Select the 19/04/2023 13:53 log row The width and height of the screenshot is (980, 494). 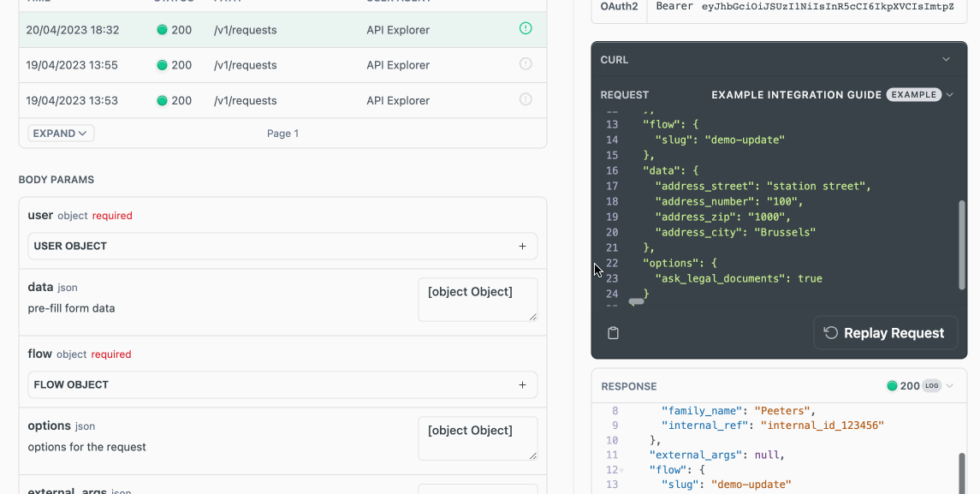coord(282,101)
